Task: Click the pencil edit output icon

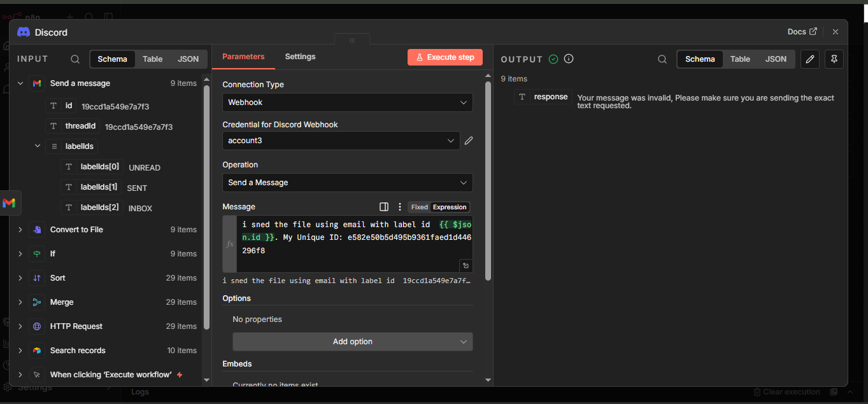Action: click(x=809, y=59)
